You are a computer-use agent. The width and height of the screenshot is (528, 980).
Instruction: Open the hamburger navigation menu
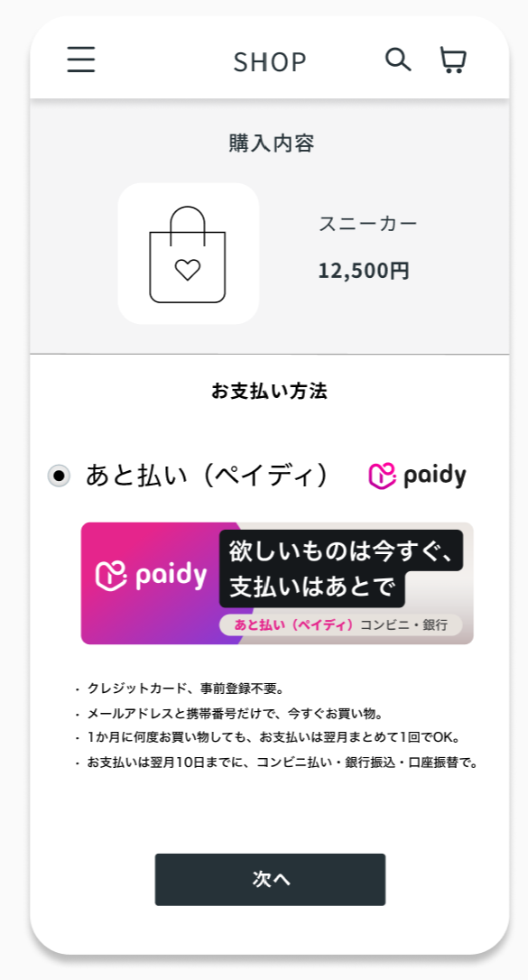coord(80,60)
